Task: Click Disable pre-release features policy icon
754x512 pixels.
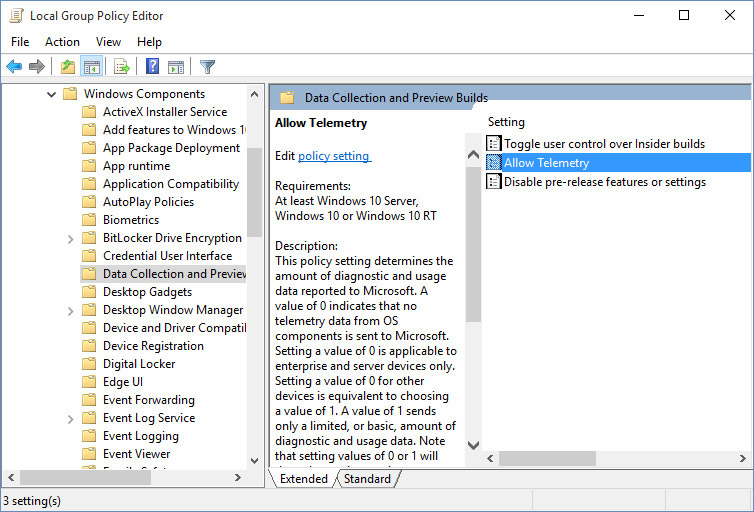Action: 493,182
